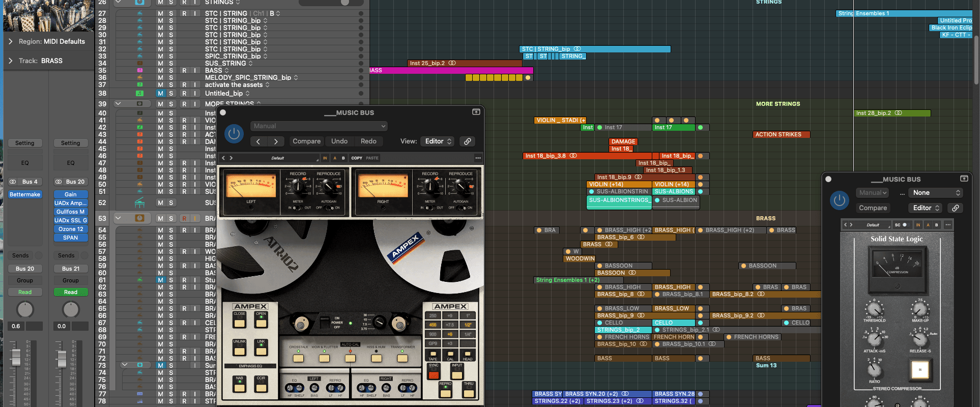This screenshot has height=407, width=980.
Task: Open None sidechain dropdown in SSL window
Action: pos(936,193)
